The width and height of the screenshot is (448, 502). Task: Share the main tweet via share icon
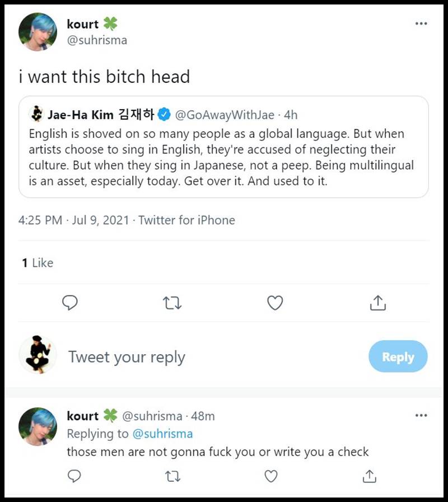click(x=378, y=303)
